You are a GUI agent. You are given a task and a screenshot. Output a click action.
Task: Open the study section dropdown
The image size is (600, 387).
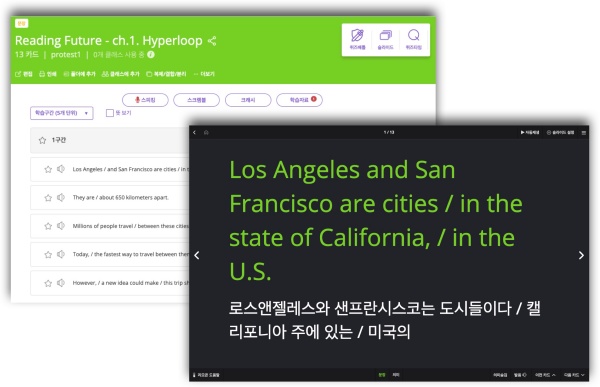[x=62, y=113]
